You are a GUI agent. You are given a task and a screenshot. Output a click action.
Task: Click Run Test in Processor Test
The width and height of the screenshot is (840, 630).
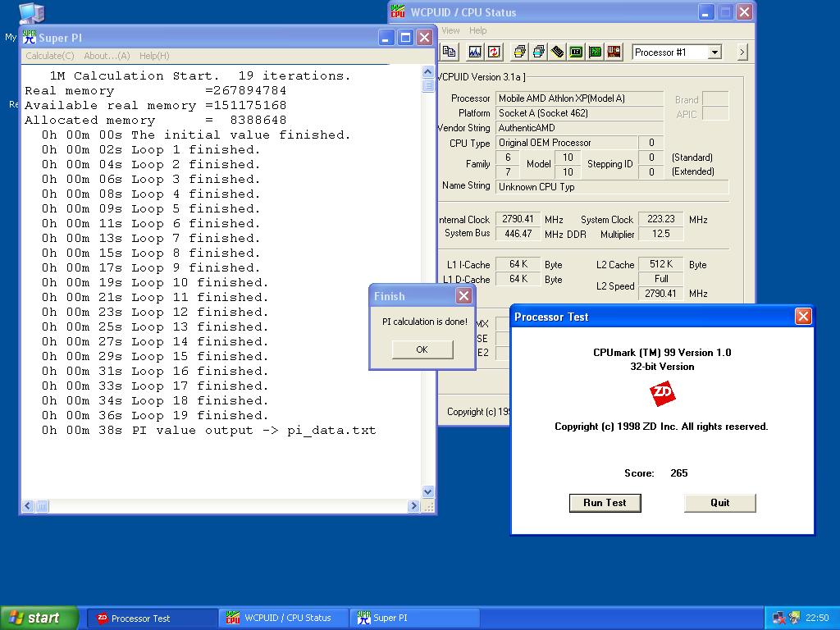pyautogui.click(x=605, y=503)
